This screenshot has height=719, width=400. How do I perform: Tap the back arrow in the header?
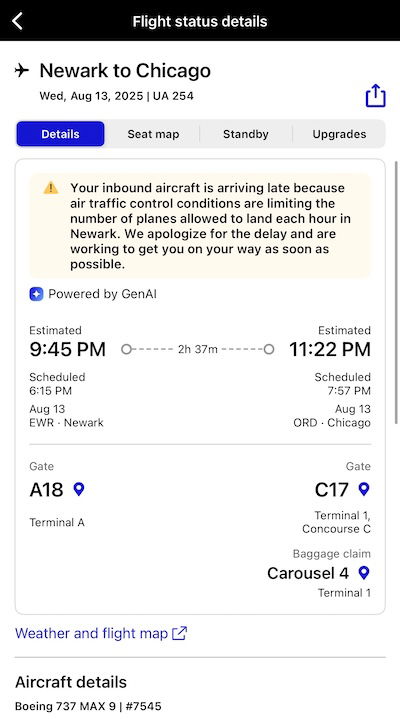17,21
